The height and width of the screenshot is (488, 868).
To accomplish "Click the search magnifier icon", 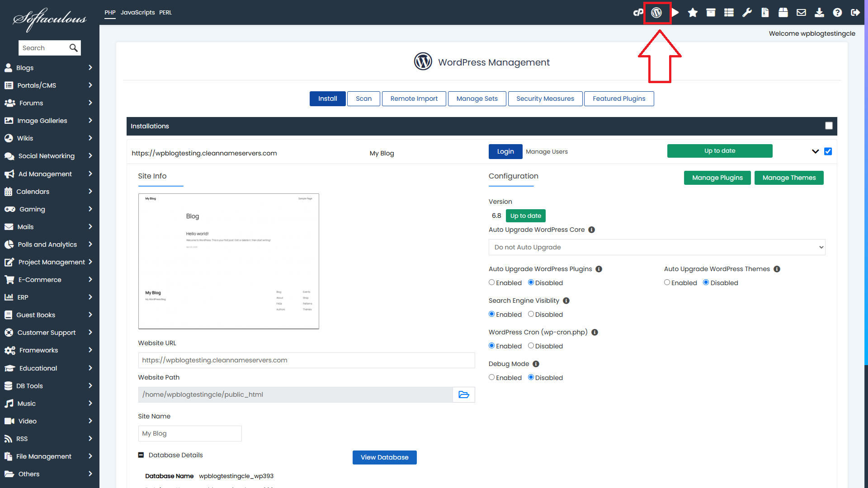I will pos(73,48).
